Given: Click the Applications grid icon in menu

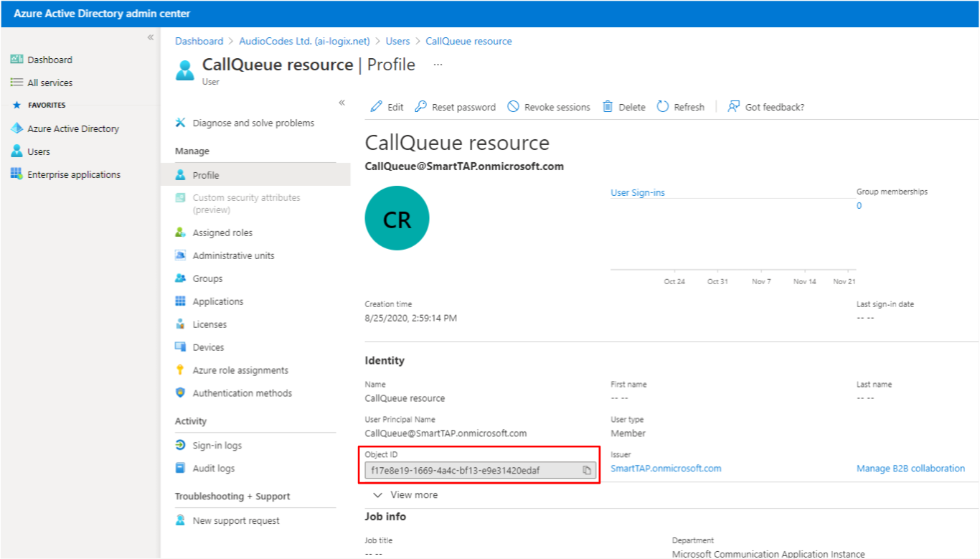Looking at the screenshot, I should [181, 301].
